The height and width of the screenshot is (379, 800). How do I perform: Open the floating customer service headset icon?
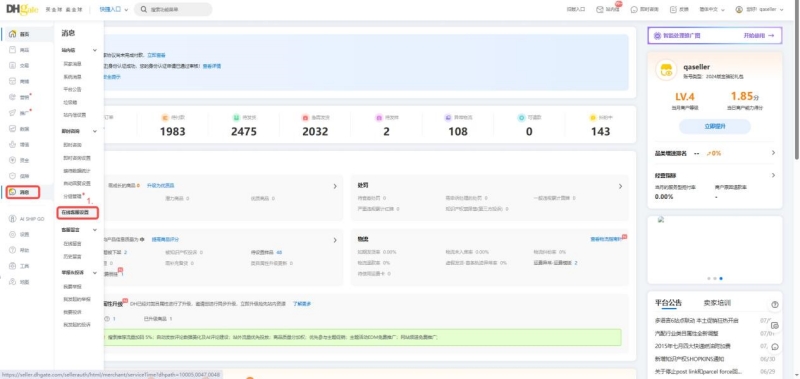(x=774, y=347)
